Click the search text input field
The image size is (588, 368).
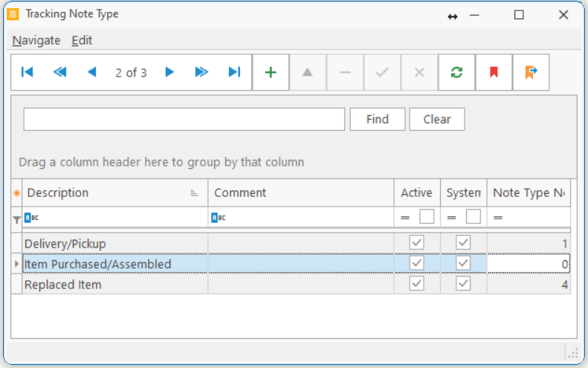pos(184,119)
